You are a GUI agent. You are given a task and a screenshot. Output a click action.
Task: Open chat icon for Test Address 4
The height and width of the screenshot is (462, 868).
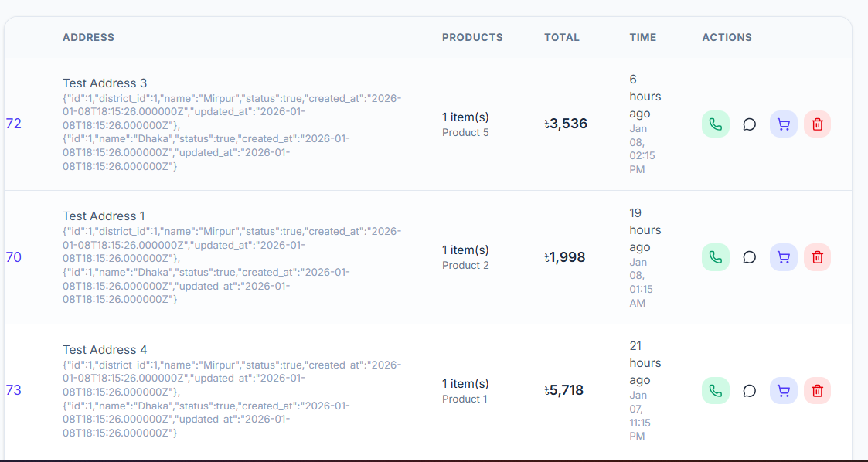point(749,391)
